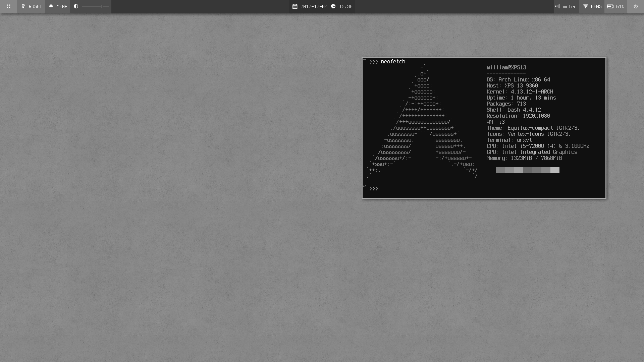
Task: Open calendar via the calendar icon
Action: coord(295,6)
